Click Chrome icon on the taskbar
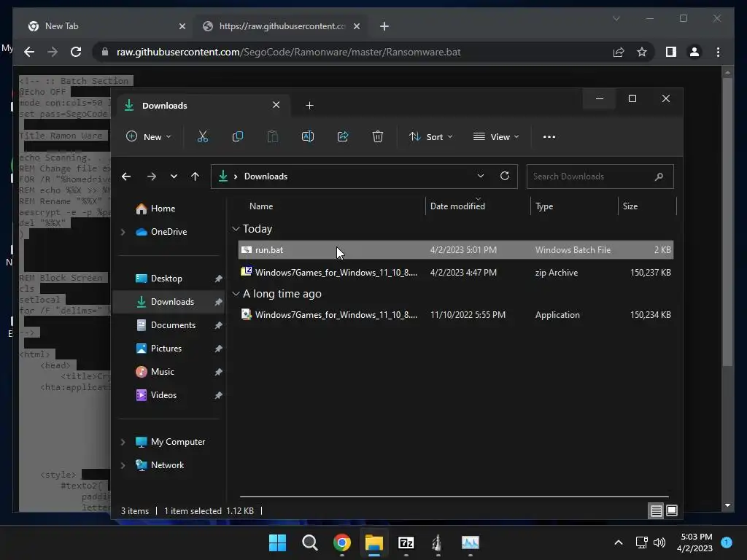Screen dimensions: 747x560 (x=341, y=542)
